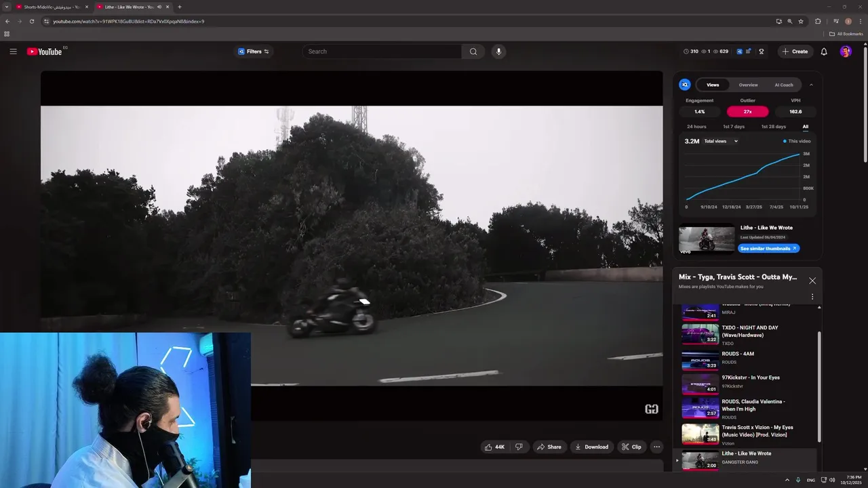Image resolution: width=868 pixels, height=488 pixels.
Task: Click the round vidIQ IQ logo
Action: tap(685, 85)
